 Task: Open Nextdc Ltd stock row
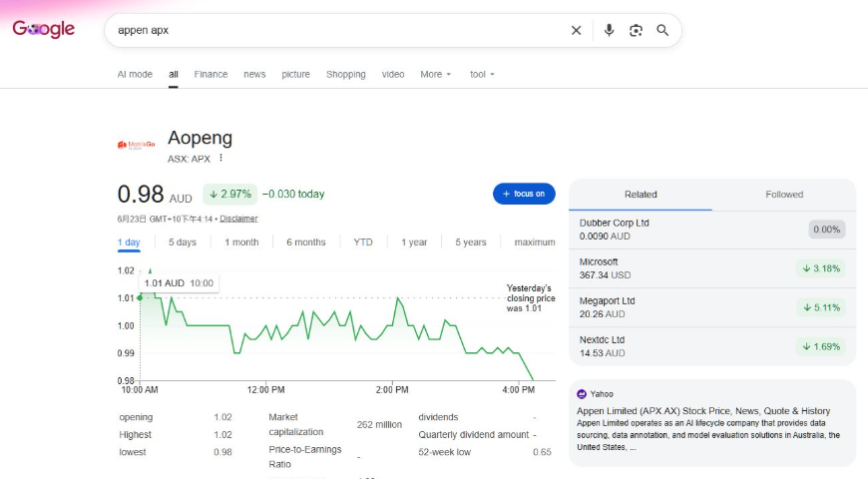[712, 346]
